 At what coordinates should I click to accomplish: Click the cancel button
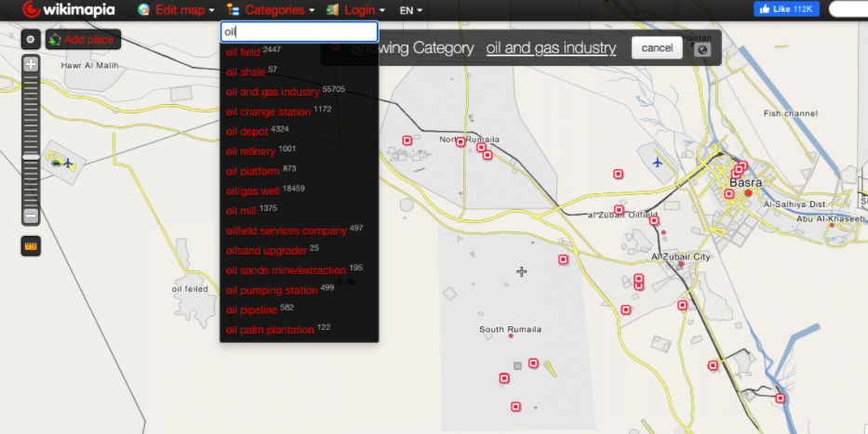(657, 48)
